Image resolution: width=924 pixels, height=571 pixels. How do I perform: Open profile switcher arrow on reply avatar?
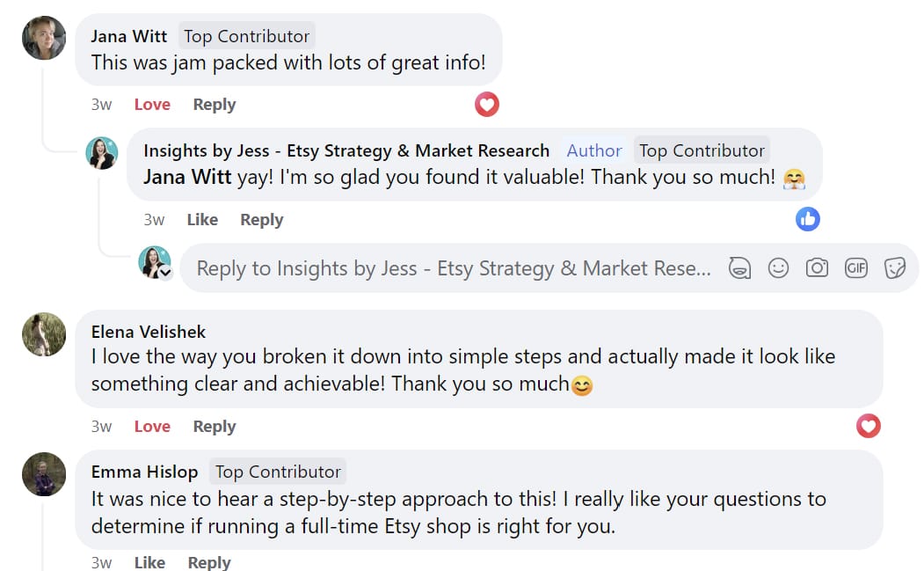pyautogui.click(x=165, y=272)
